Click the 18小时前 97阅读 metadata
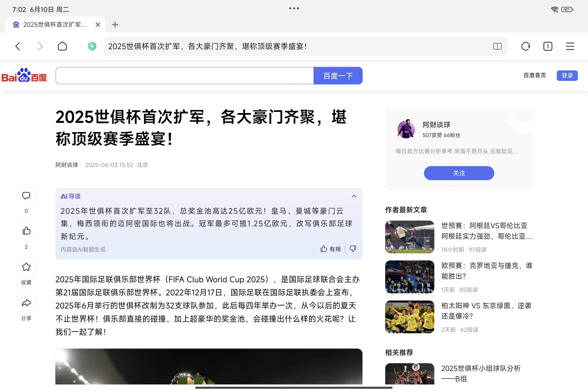Viewport: 588px width, 392px height. (464, 250)
